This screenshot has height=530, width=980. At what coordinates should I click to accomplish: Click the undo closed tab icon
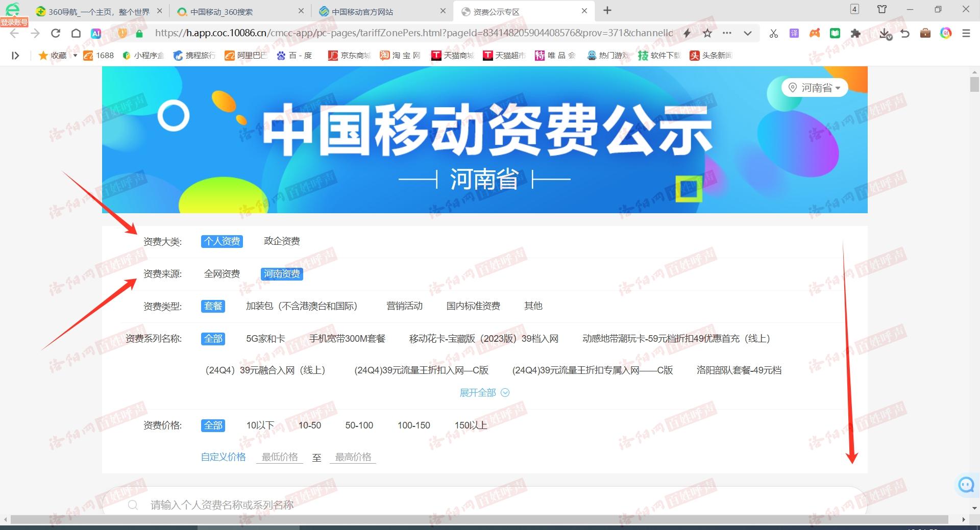pyautogui.click(x=905, y=33)
